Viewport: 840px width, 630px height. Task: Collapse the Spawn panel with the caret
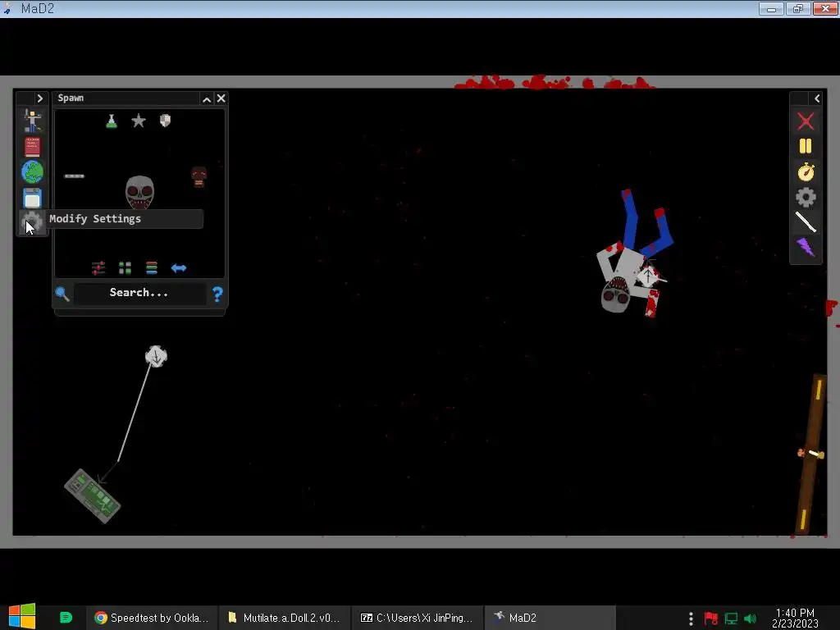[206, 99]
